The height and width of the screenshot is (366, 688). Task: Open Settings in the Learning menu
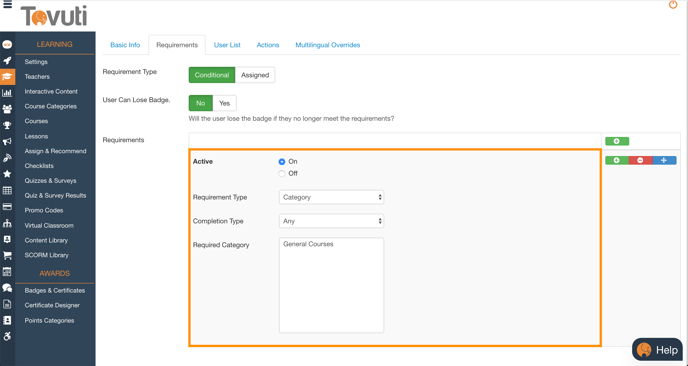tap(36, 62)
